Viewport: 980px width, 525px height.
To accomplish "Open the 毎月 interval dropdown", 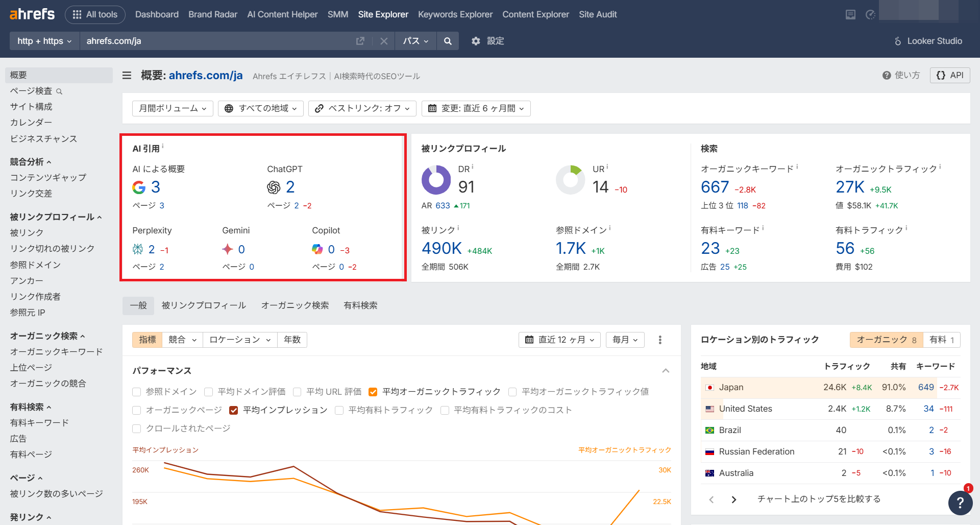I will coord(624,340).
